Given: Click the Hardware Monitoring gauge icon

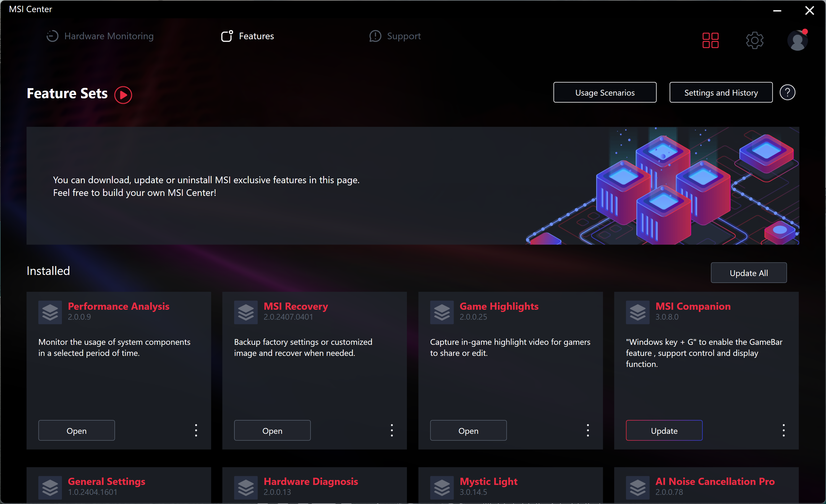Looking at the screenshot, I should coord(52,36).
